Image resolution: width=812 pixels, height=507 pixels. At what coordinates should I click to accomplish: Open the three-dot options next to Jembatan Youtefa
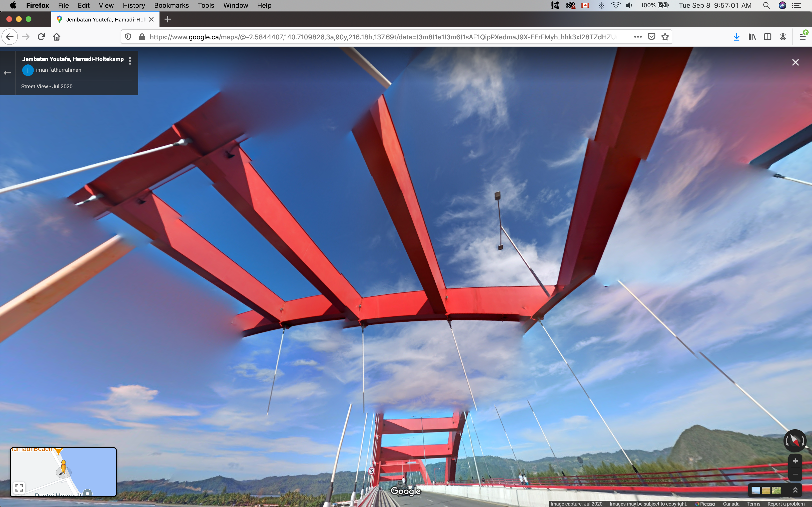tap(130, 61)
